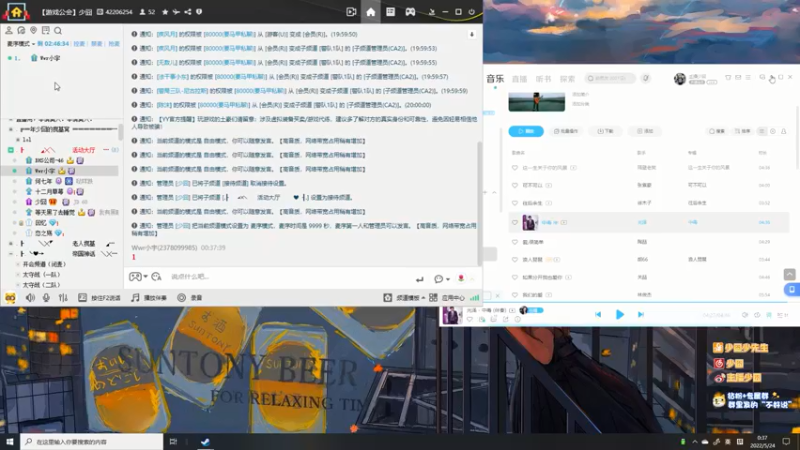
Task: Switch to the 听书 tab
Action: [543, 79]
